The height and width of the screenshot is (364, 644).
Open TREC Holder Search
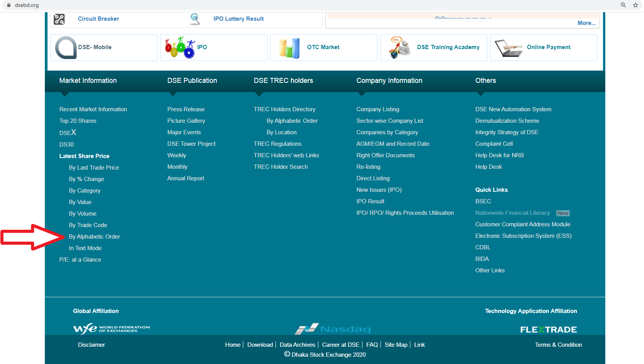point(281,167)
